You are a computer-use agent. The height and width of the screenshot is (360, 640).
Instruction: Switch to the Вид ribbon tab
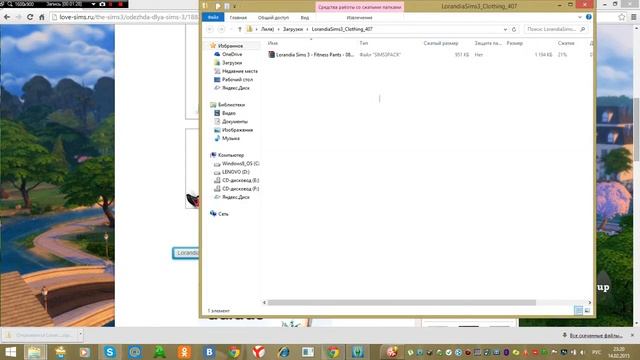tap(304, 18)
